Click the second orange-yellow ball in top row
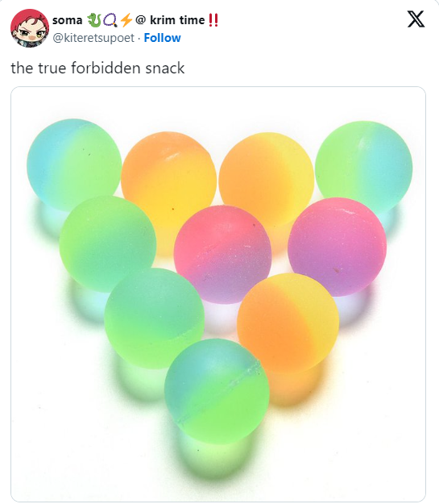The height and width of the screenshot is (504, 439). click(x=267, y=179)
